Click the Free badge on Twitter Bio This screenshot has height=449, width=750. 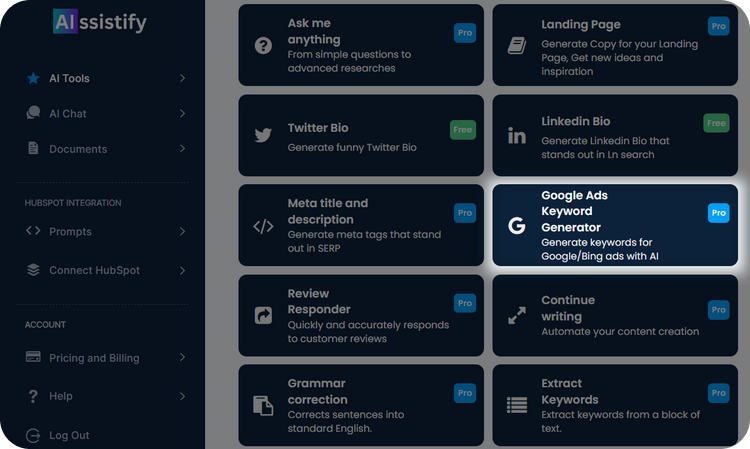[463, 129]
